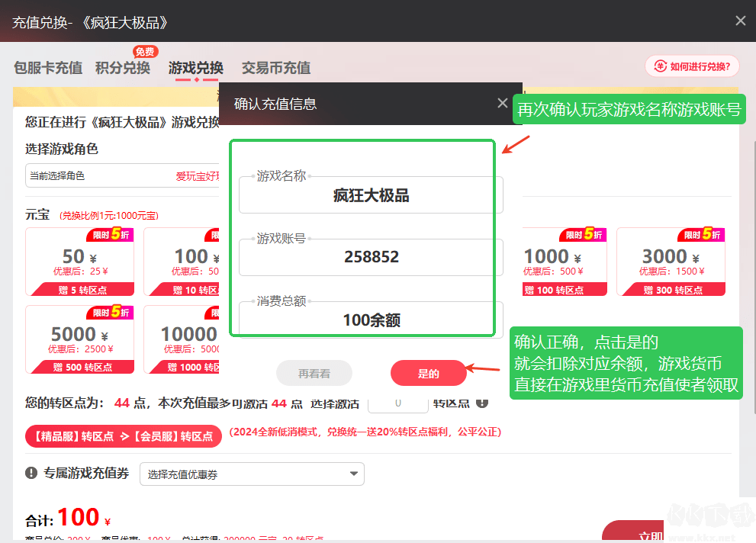Click the 游戏账号 field showing 258852
Viewport: 756px width, 543px height.
tap(370, 257)
